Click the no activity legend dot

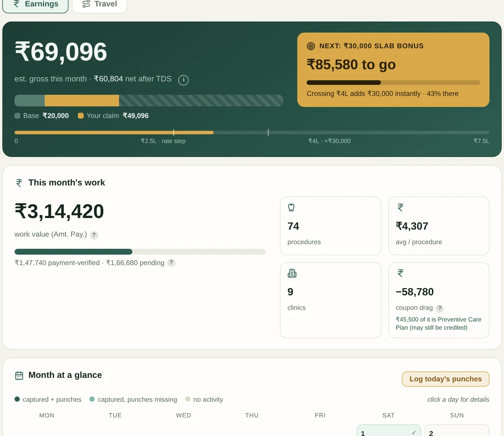pos(188,399)
